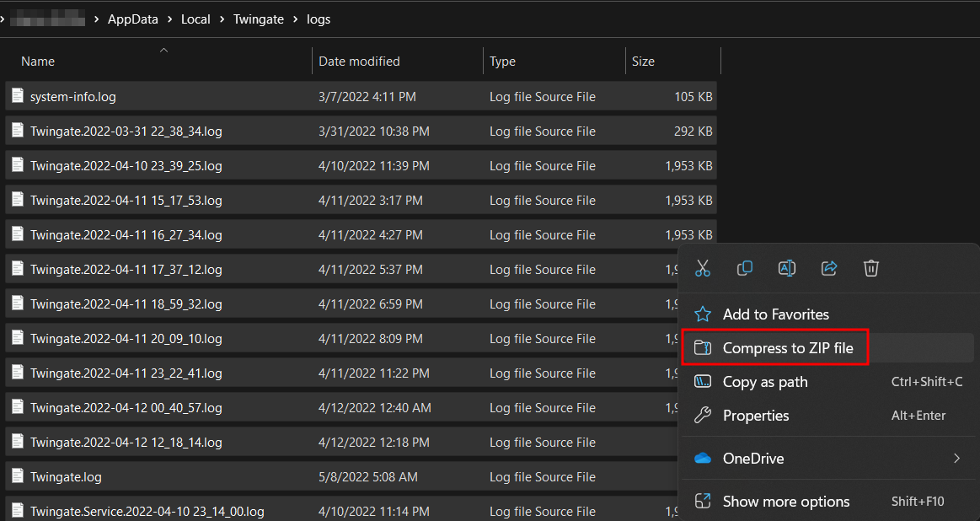
Task: Click the date 3/7/2022 4:11 PM
Action: pyautogui.click(x=367, y=96)
